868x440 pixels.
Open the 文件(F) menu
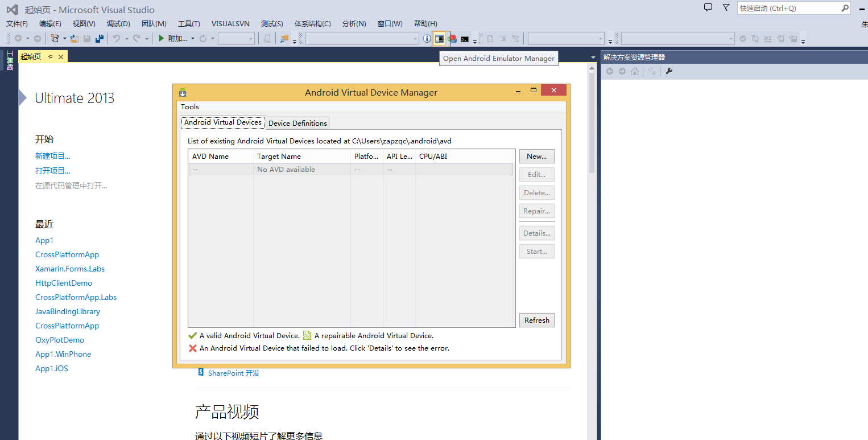point(17,23)
